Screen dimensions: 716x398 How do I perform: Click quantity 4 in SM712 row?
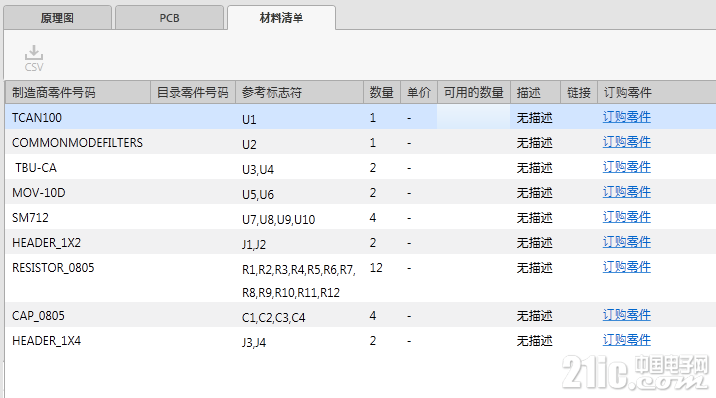coord(373,218)
